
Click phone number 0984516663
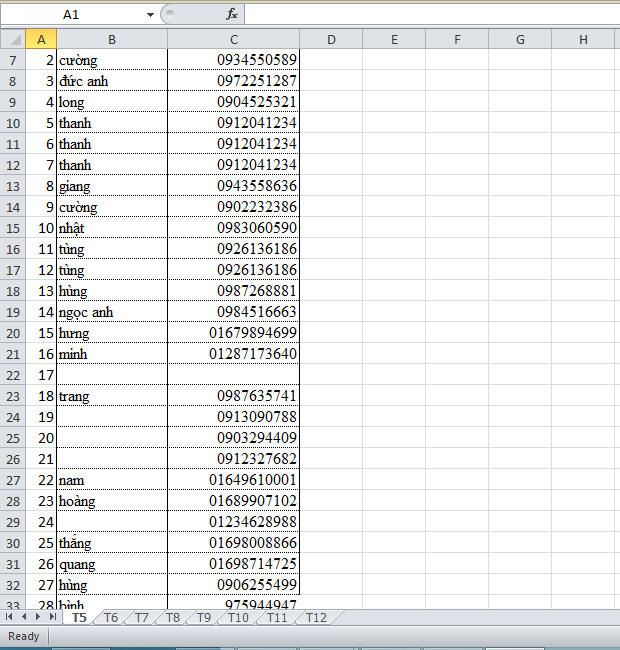[x=234, y=312]
